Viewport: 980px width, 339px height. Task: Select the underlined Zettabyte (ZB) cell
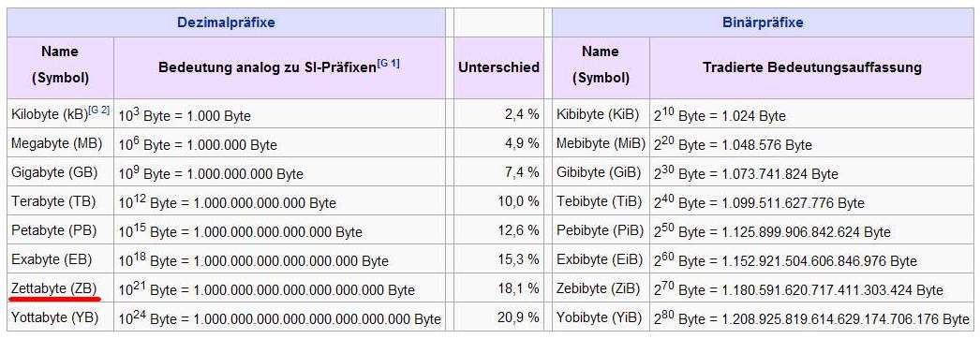(61, 288)
